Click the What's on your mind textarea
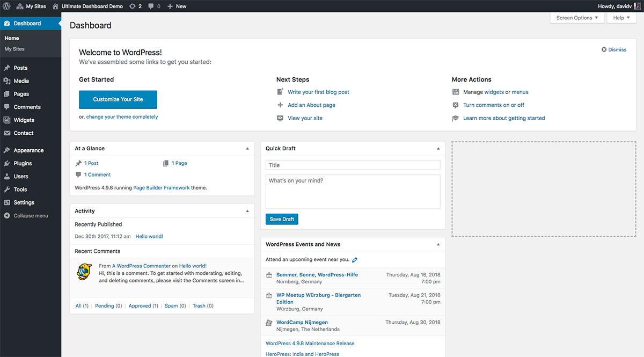This screenshot has width=644, height=357. [353, 192]
